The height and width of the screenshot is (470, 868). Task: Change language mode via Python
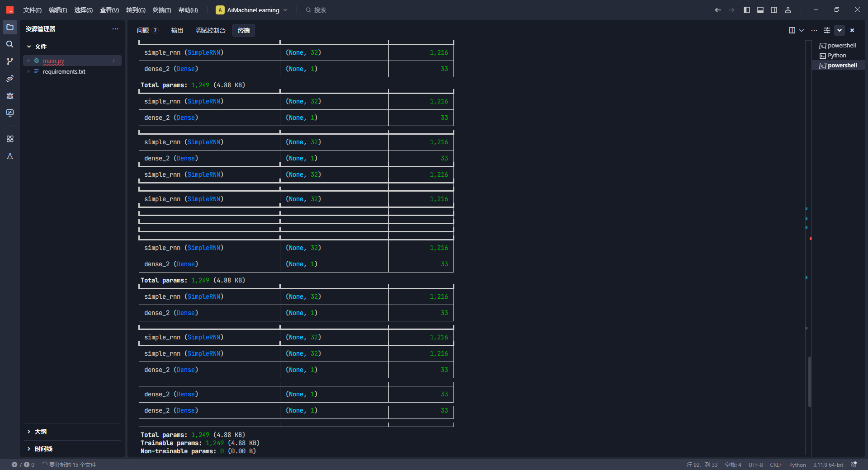click(x=797, y=465)
